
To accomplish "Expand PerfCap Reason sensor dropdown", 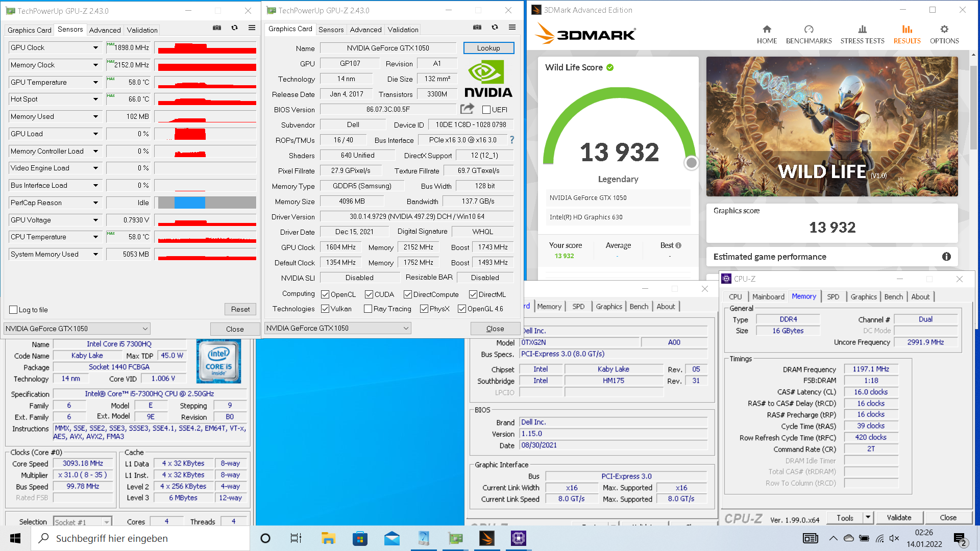I will pos(95,203).
